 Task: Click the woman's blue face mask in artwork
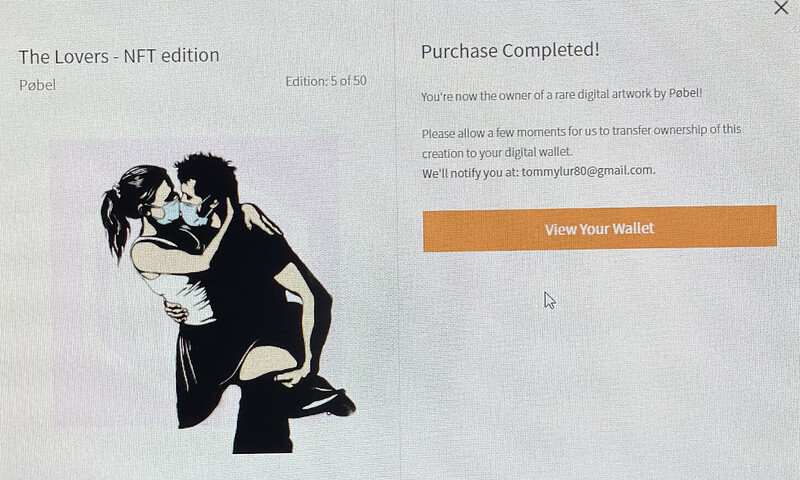[x=168, y=212]
